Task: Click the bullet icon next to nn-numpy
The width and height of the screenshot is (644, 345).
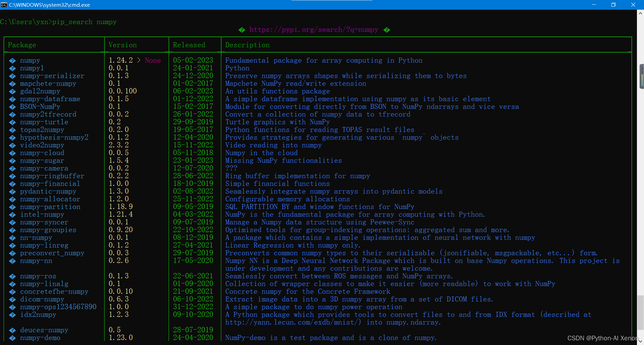Action: [x=12, y=238]
